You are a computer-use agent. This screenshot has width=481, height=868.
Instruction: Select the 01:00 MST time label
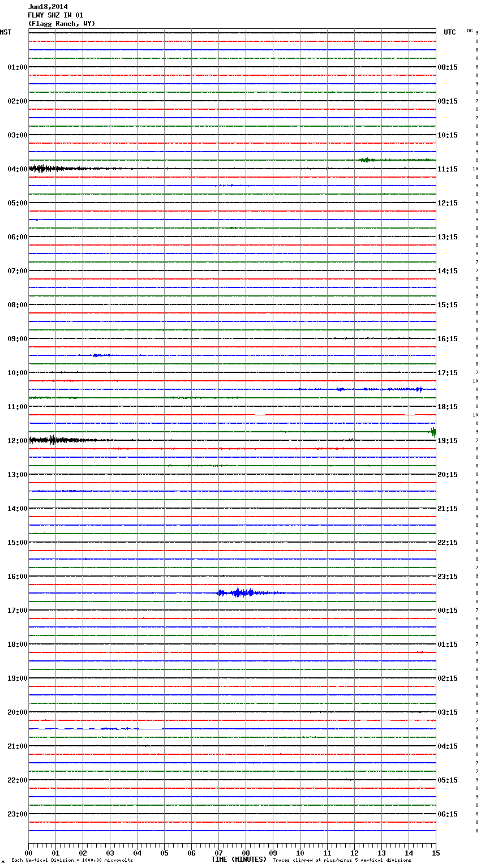point(18,67)
